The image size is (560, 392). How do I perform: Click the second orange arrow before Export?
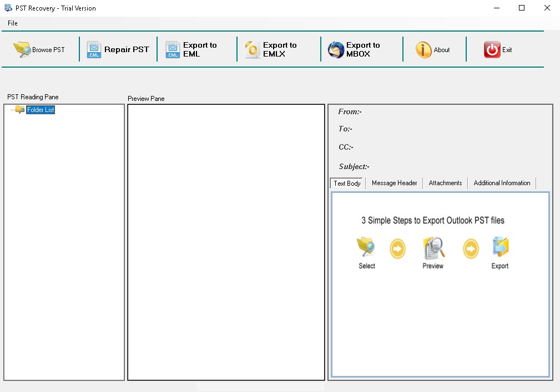[x=470, y=249]
